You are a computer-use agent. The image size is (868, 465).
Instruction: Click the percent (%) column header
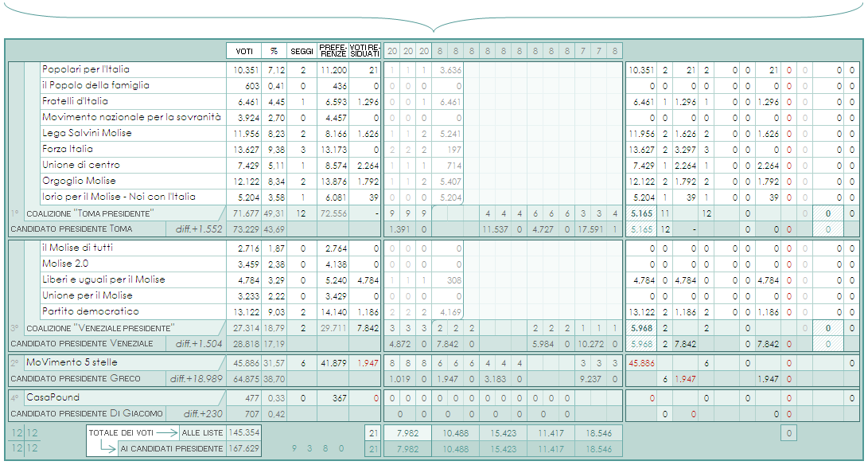click(x=274, y=51)
